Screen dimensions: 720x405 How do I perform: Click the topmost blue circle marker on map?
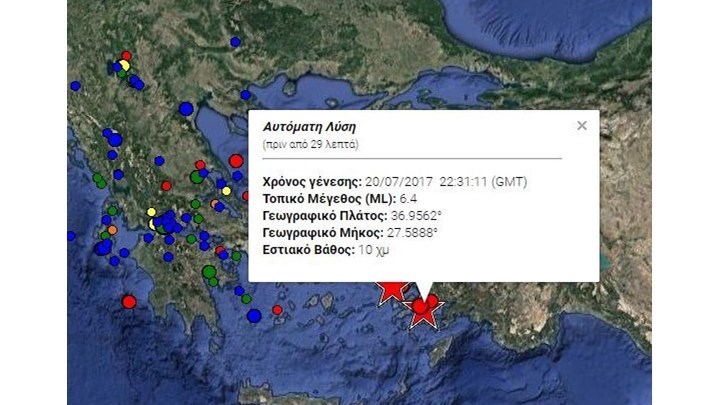235,42
